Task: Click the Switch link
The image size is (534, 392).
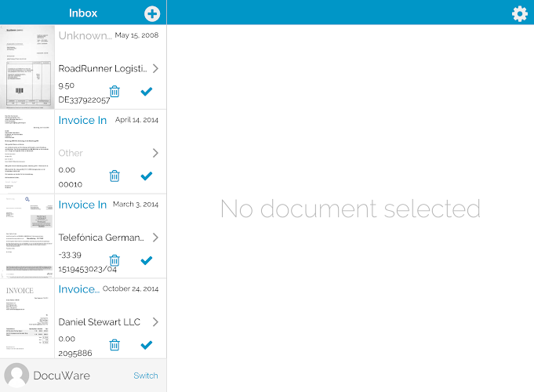Action: (146, 376)
